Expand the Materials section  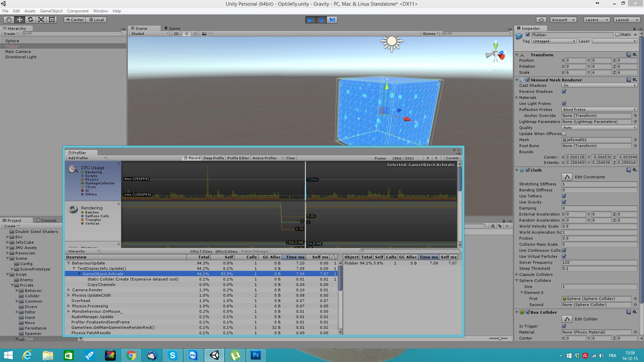(x=517, y=98)
